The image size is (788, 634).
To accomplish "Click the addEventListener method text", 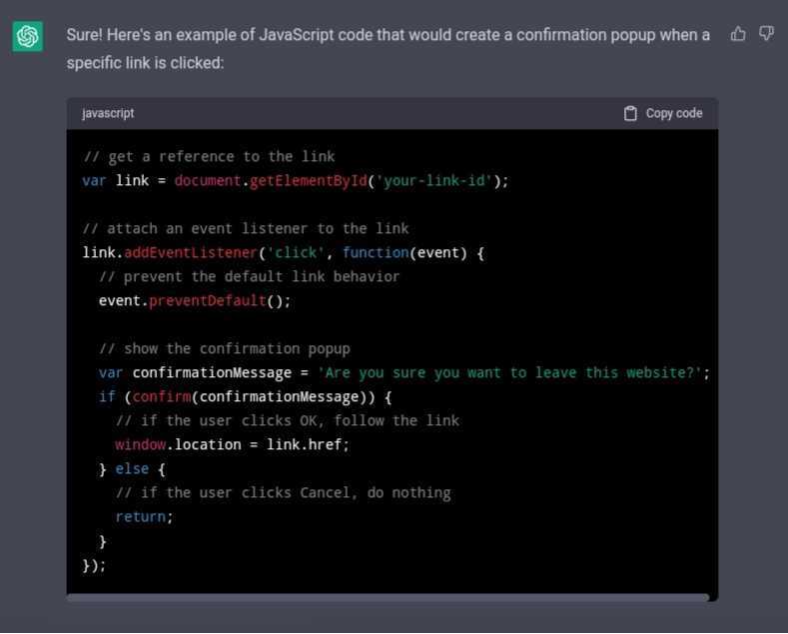I will tap(191, 253).
